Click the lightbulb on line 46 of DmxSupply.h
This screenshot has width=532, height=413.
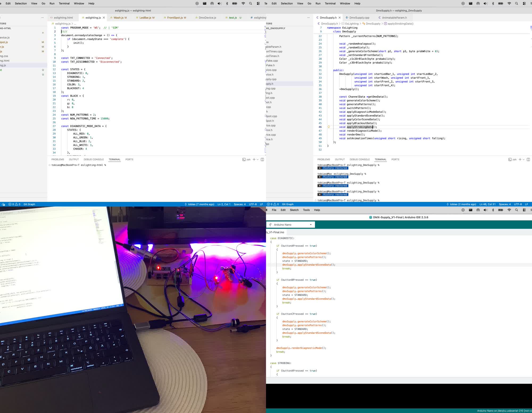(329, 127)
